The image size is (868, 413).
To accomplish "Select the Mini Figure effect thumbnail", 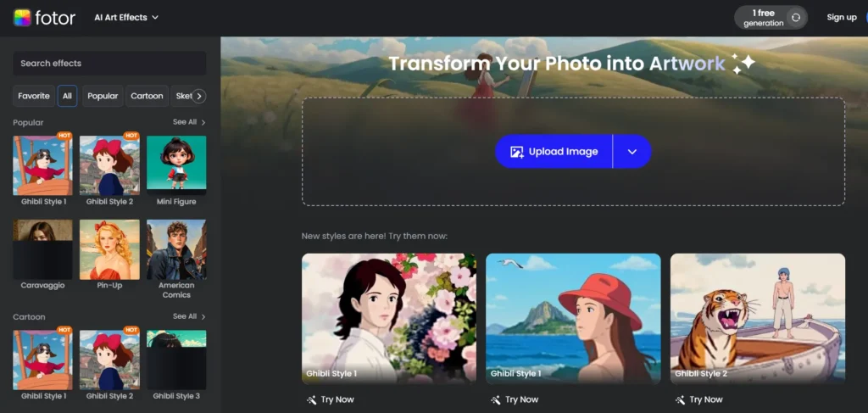I will (176, 166).
